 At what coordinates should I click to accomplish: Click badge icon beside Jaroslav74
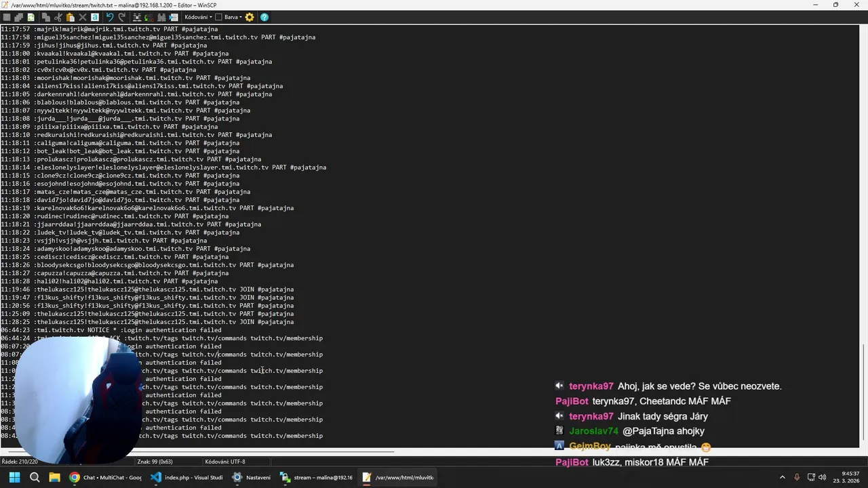click(559, 430)
